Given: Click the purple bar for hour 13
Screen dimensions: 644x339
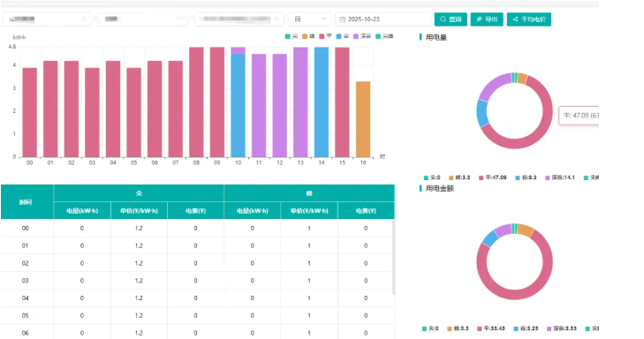Looking at the screenshot, I should click(300, 102).
